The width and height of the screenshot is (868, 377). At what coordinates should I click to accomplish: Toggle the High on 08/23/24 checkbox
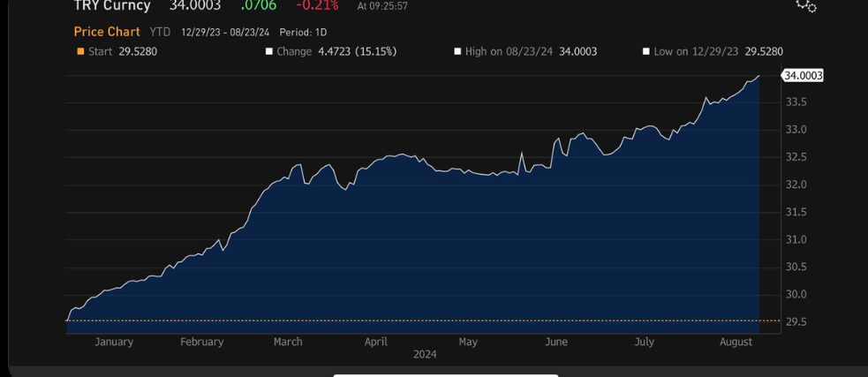coord(457,51)
